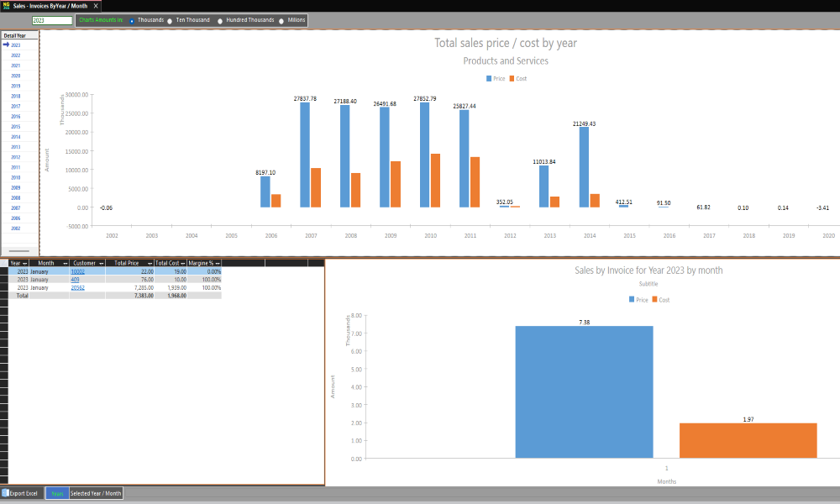Click the blue Price legend marker in top chart
Screen dimensions: 840x504
pos(489,78)
